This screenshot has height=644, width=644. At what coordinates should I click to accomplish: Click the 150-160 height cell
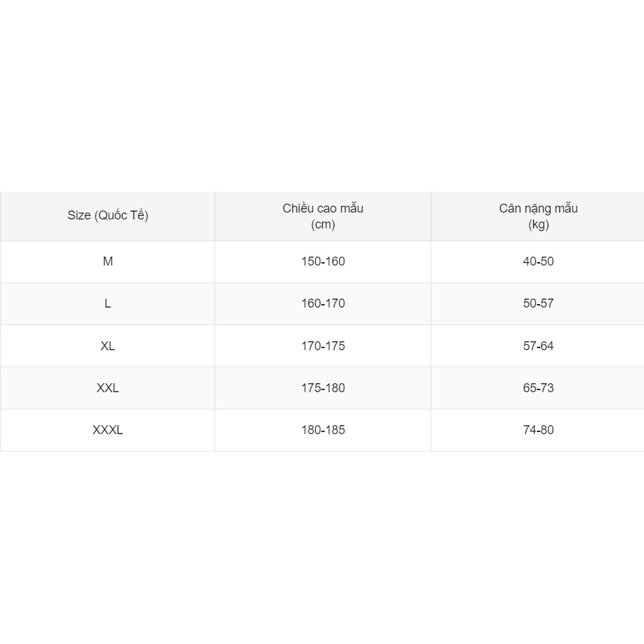click(323, 261)
